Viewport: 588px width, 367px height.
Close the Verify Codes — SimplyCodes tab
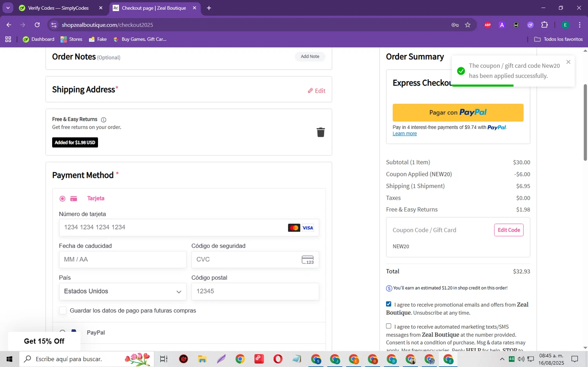[x=101, y=8]
